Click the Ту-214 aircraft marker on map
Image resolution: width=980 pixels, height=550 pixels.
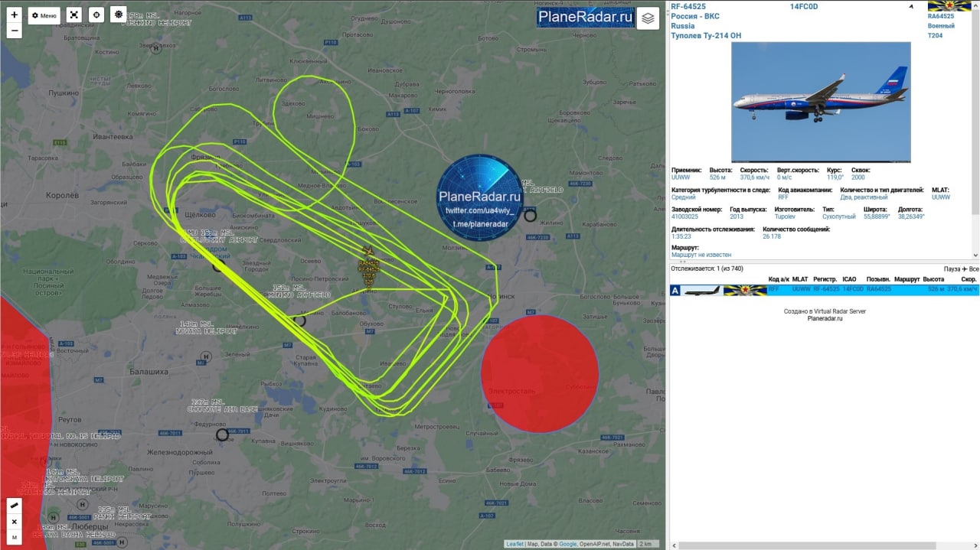click(367, 252)
